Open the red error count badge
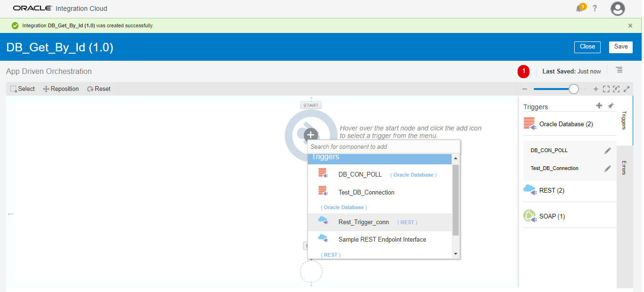This screenshot has width=644, height=292. click(524, 71)
